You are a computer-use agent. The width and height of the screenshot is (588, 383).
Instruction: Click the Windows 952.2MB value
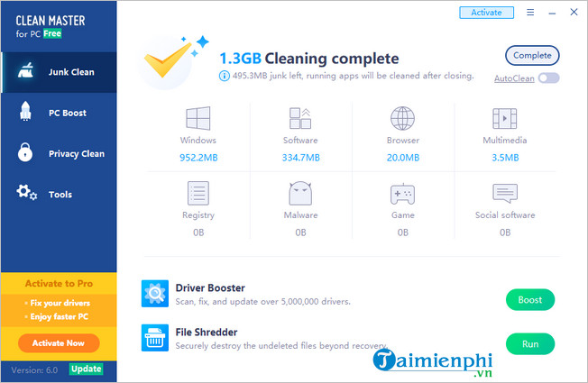coord(198,158)
